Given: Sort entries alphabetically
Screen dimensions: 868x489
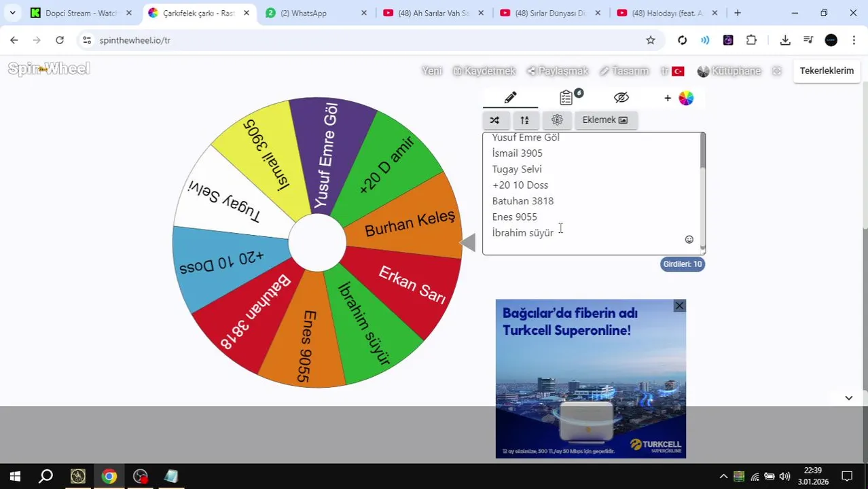Looking at the screenshot, I should coord(524,120).
